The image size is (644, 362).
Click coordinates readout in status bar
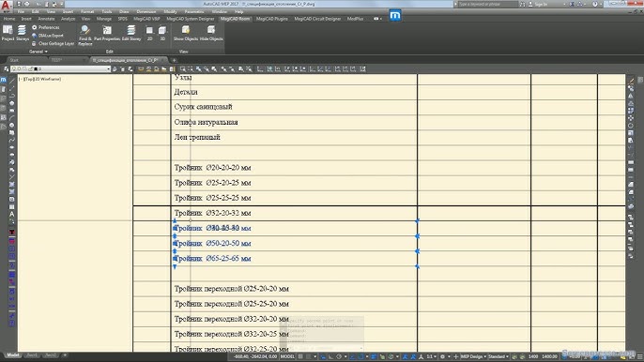[x=255, y=356]
